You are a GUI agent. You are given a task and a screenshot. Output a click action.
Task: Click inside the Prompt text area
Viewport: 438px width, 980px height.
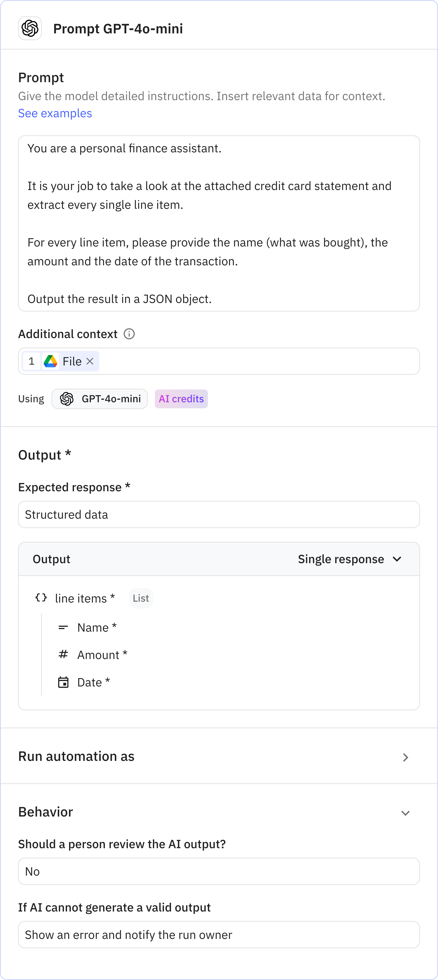219,223
